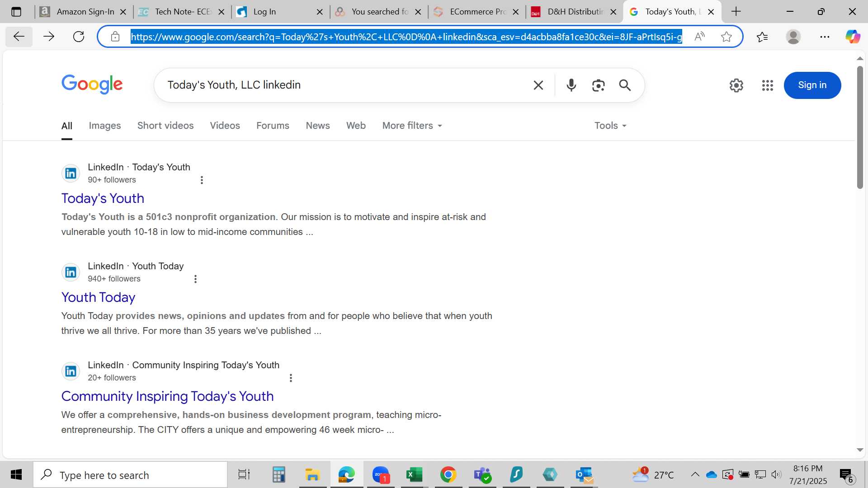
Task: Open options for Community Inspiring Today's Youth result
Action: tap(291, 378)
